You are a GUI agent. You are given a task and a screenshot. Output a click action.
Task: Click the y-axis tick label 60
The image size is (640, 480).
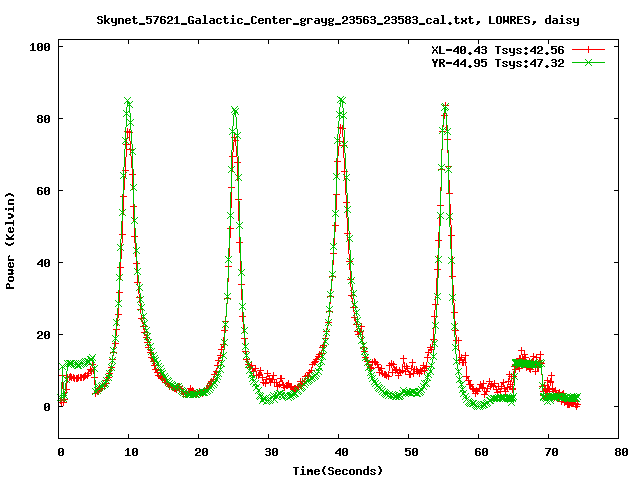(44, 191)
